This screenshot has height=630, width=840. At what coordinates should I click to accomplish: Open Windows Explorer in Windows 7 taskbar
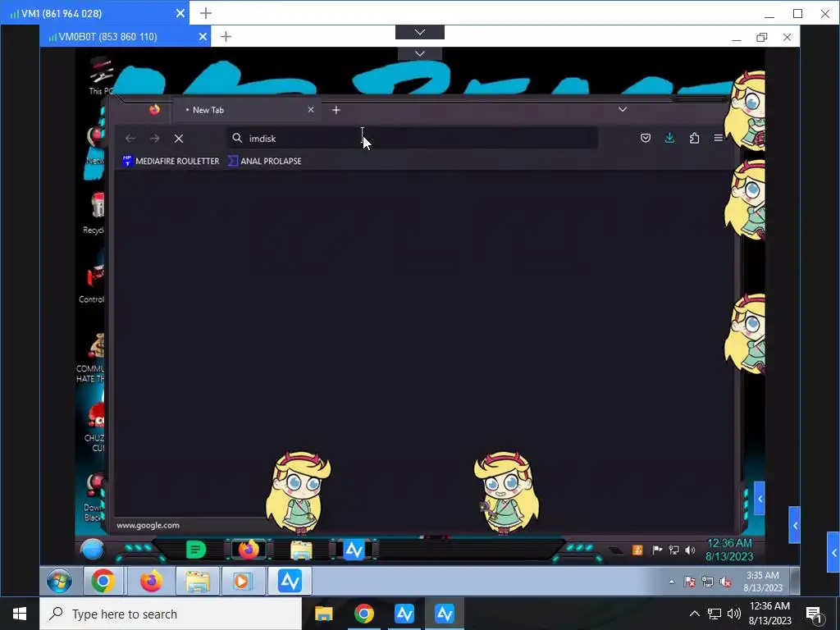click(198, 581)
